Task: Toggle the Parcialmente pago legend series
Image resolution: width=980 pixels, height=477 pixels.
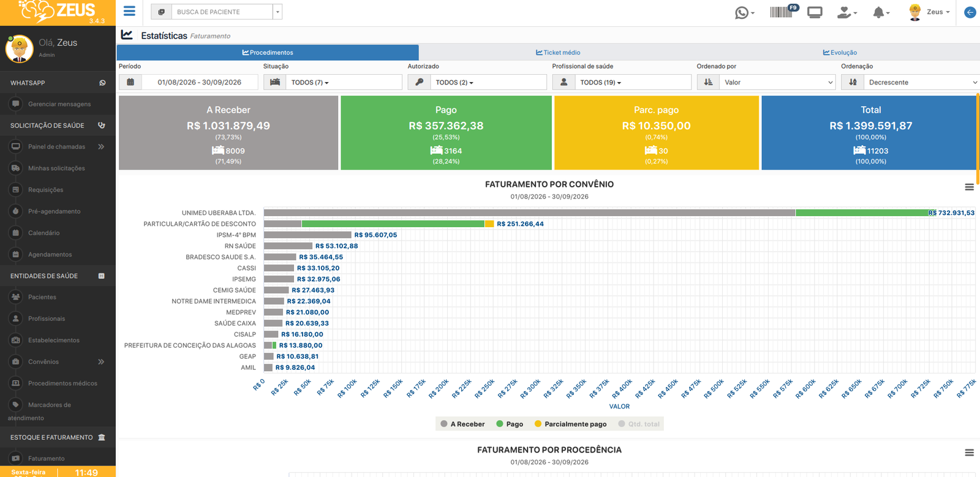Action: (570, 424)
